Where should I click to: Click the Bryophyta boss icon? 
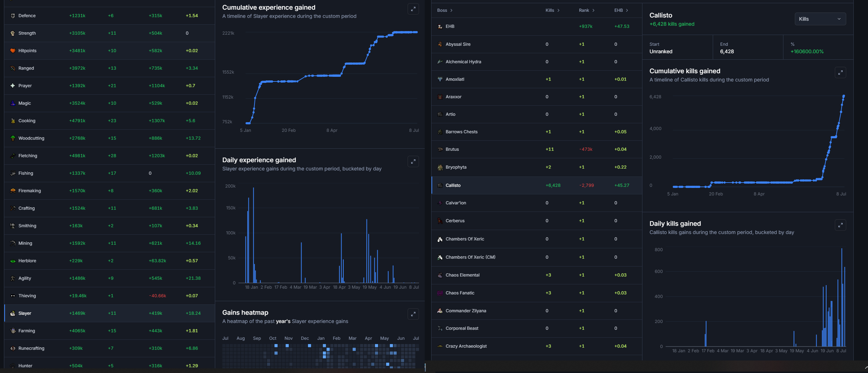440,167
